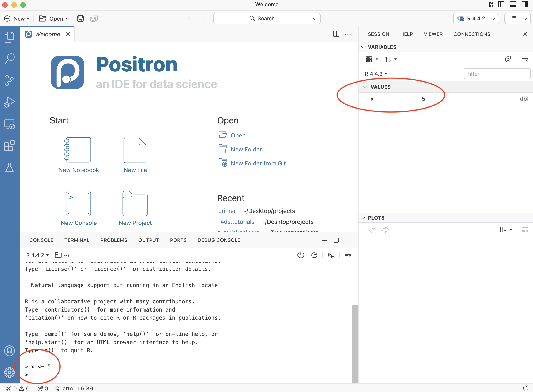533x392 pixels.
Task: Restart the R console session
Action: point(314,255)
